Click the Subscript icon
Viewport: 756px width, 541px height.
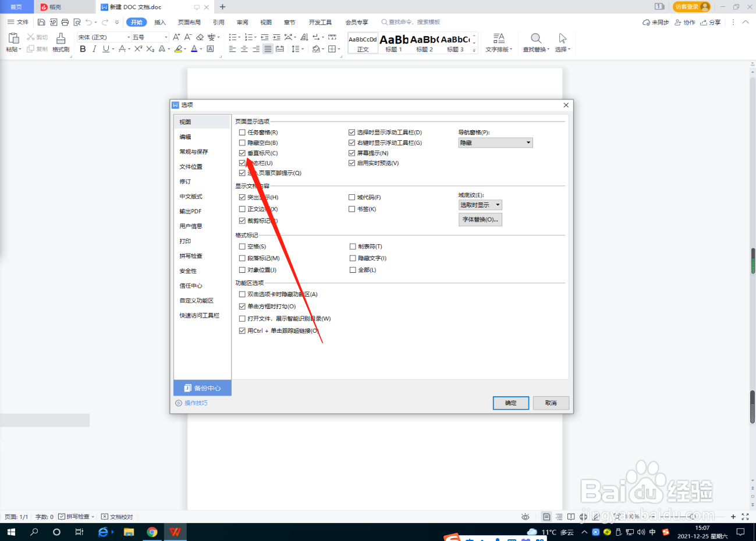point(150,49)
